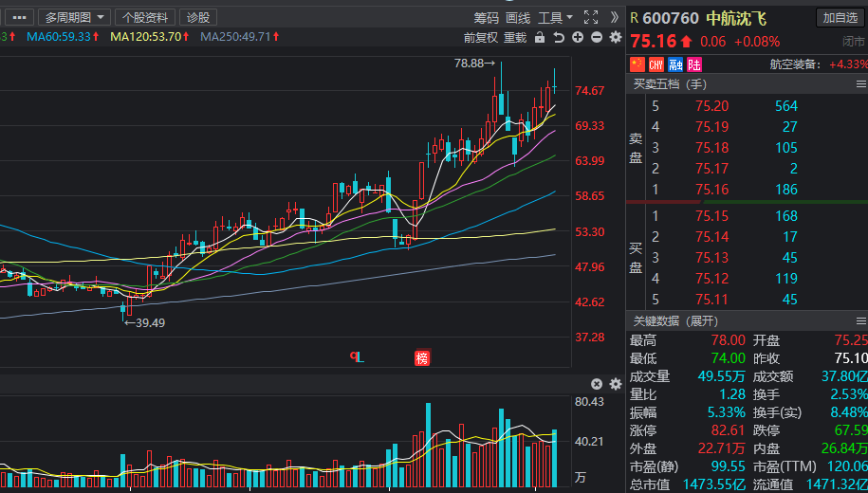The height and width of the screenshot is (493, 868).
Task: Click the fullscreen expand icon
Action: [x=591, y=17]
